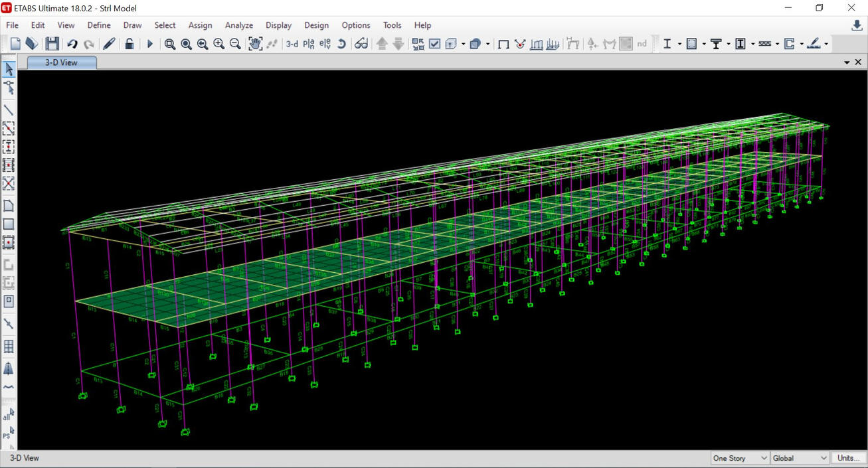The width and height of the screenshot is (868, 468).
Task: Open elevation view with the elv icon
Action: [324, 43]
